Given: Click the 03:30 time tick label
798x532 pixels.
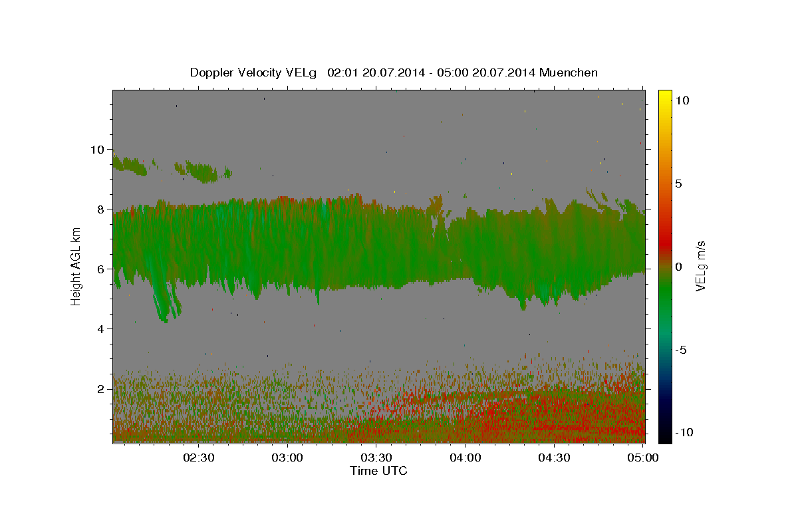Looking at the screenshot, I should 376,458.
